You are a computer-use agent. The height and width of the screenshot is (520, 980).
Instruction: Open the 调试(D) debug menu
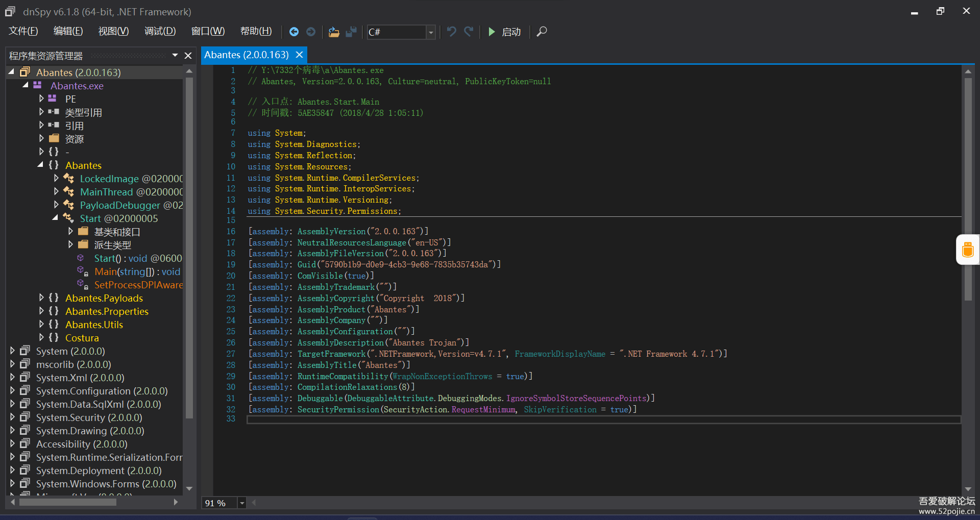160,32
